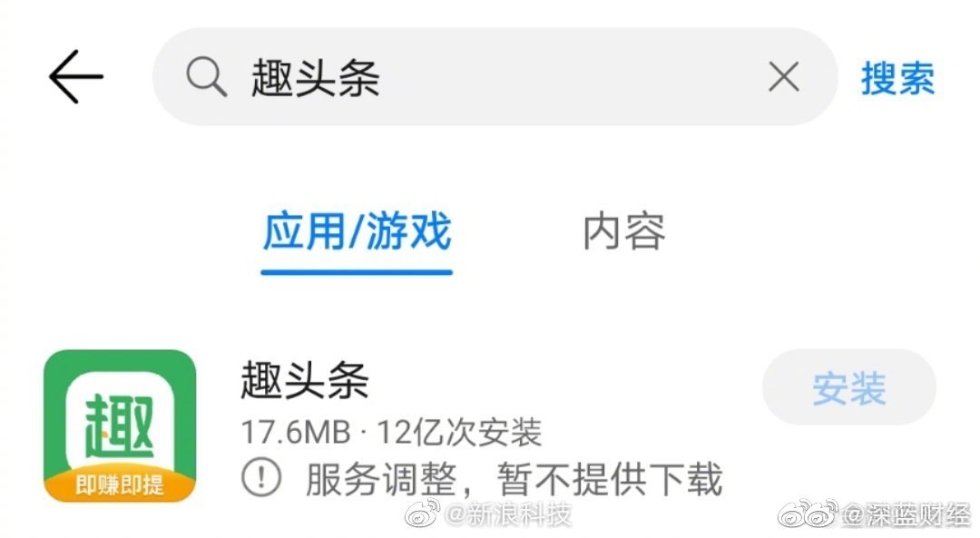Tap the Weibo logo beside @新浪科技
980x538 pixels.
click(x=423, y=514)
